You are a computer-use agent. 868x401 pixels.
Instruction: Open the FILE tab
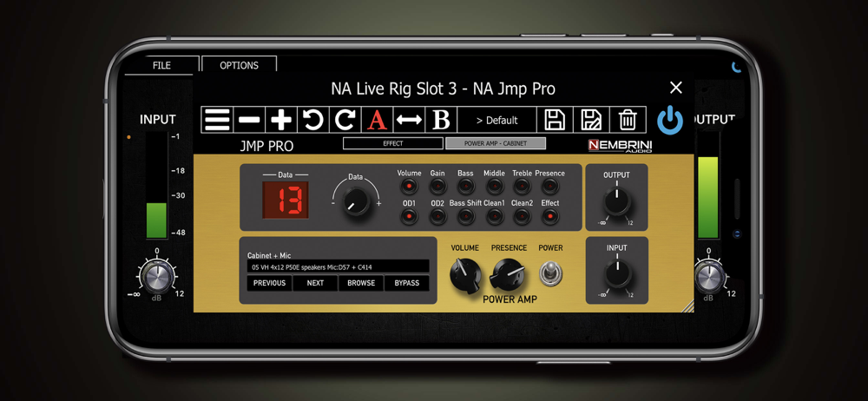[x=161, y=65]
